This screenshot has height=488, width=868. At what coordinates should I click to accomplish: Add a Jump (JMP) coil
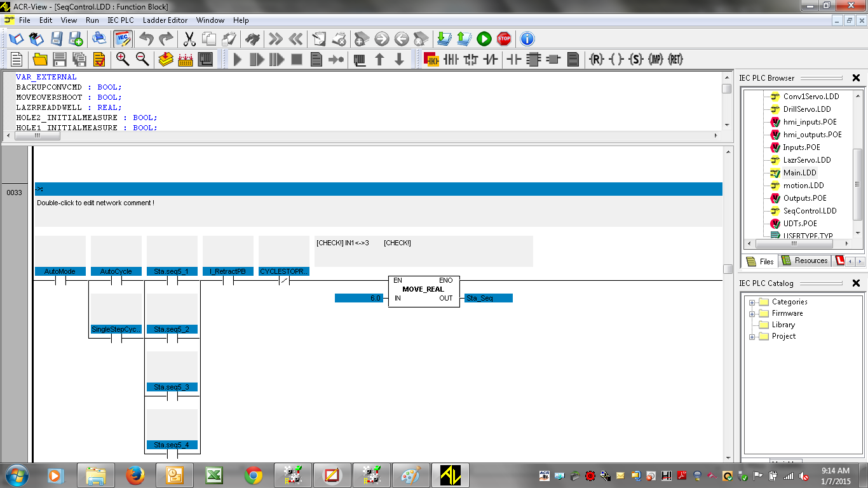[x=656, y=60]
